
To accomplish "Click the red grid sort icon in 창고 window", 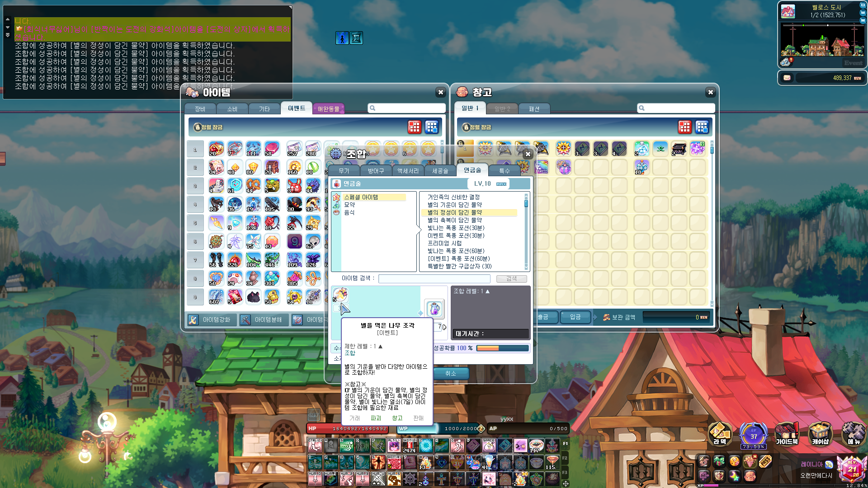I will coord(684,127).
